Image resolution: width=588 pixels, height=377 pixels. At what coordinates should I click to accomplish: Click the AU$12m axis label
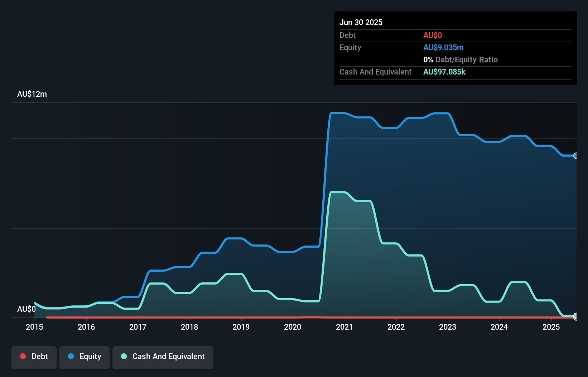tap(32, 94)
